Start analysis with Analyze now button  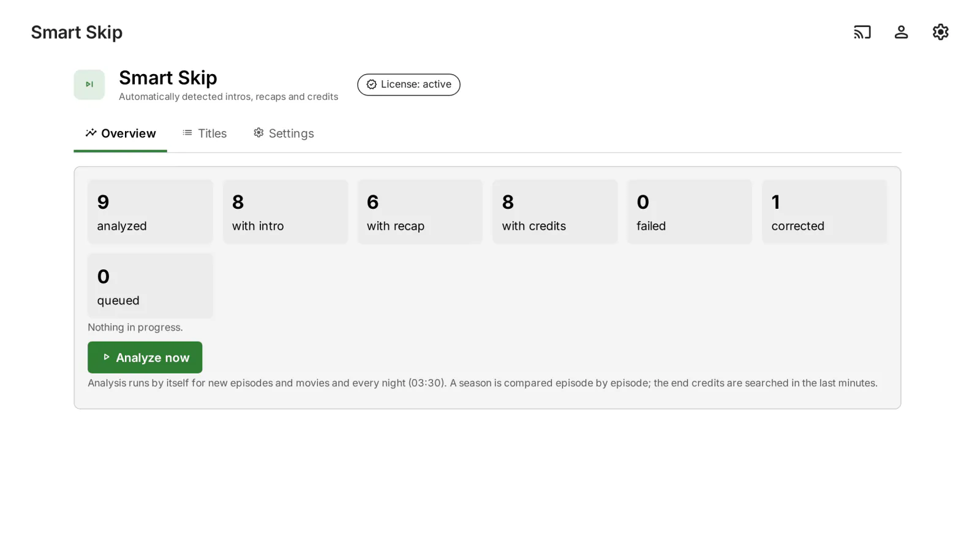pyautogui.click(x=145, y=358)
